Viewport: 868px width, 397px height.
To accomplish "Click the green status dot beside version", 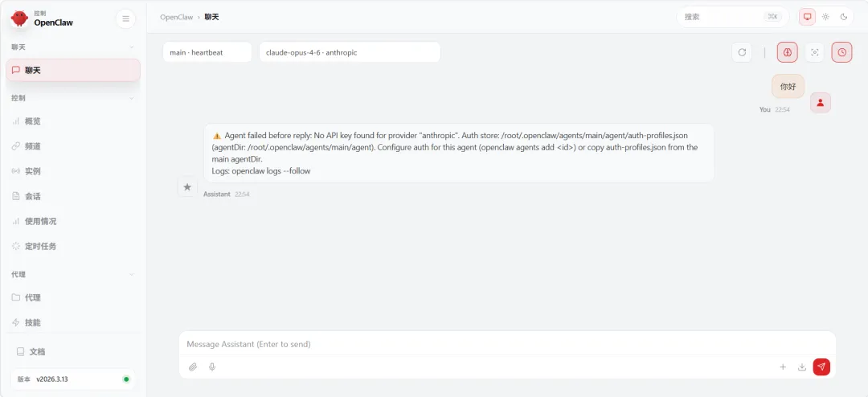I will point(126,379).
